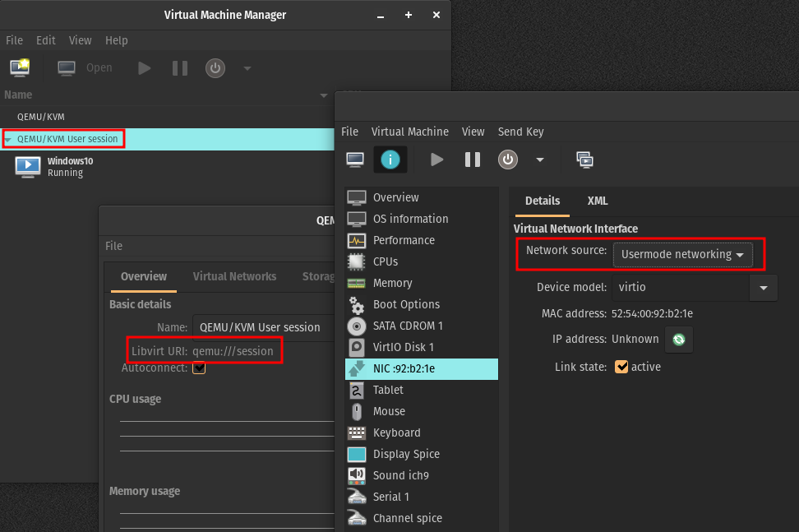Open Virtual Machine menu
The height and width of the screenshot is (532, 799).
(x=409, y=132)
